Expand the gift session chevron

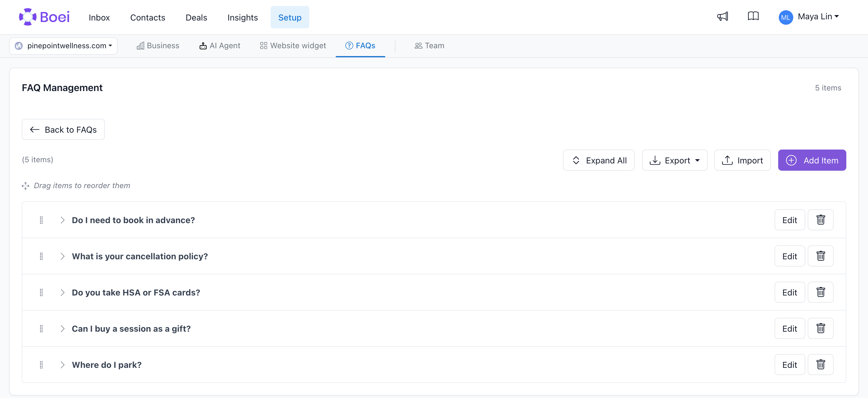pos(62,329)
